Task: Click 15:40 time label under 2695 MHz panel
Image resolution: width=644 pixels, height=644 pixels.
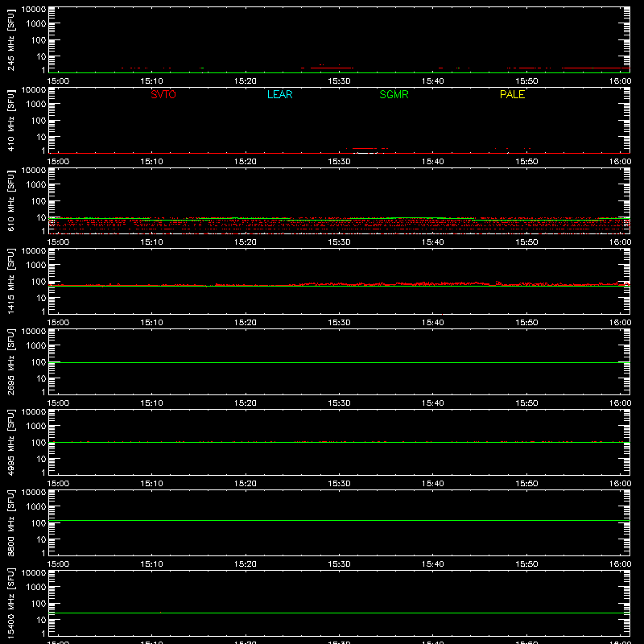Action: 433,403
